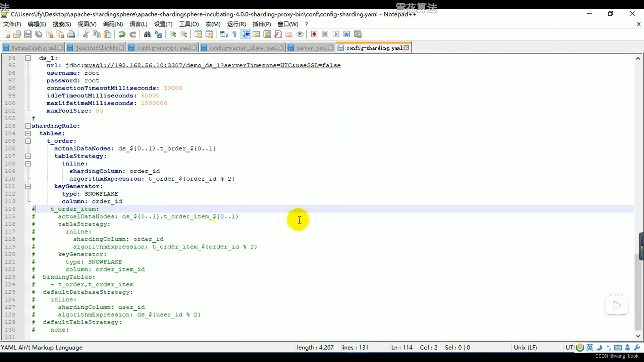Collapse the keyGenerator fold marker
This screenshot has height=362, width=644.
pos(28,186)
